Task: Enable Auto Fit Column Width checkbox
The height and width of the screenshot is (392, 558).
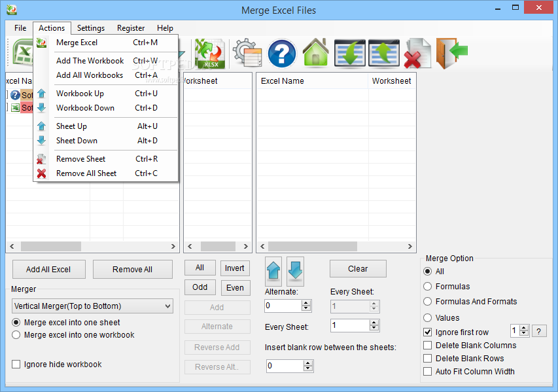Action: 428,371
